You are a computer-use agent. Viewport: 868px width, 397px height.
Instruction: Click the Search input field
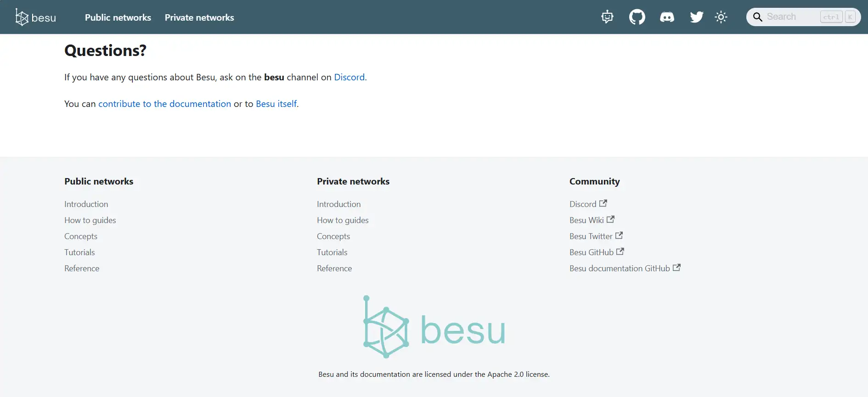pos(792,17)
